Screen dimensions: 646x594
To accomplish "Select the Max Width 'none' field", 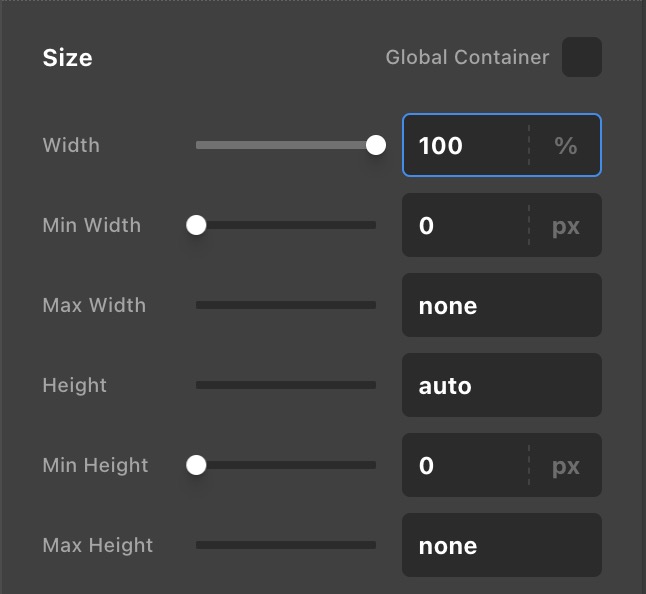I will point(501,305).
